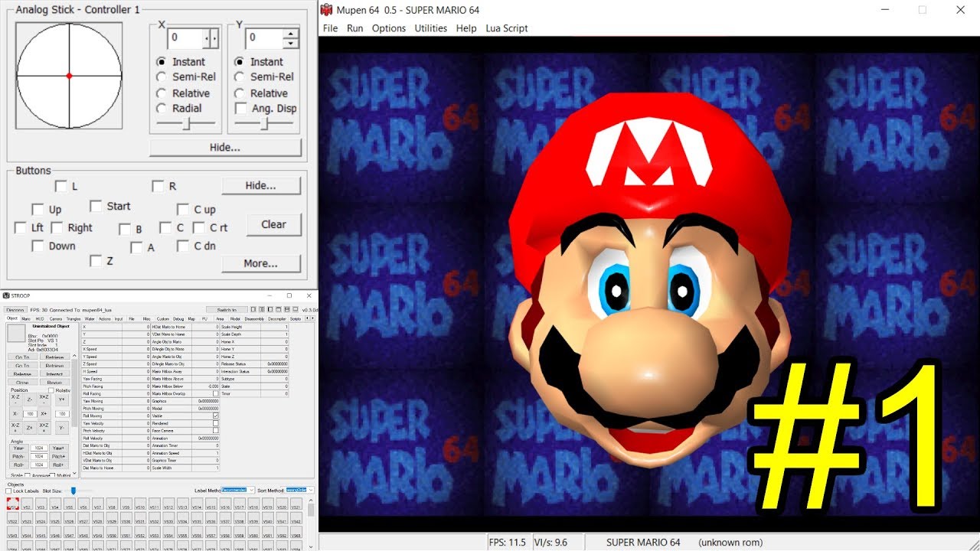Increase the Y value with up arrow
The image size is (980, 551).
click(291, 33)
